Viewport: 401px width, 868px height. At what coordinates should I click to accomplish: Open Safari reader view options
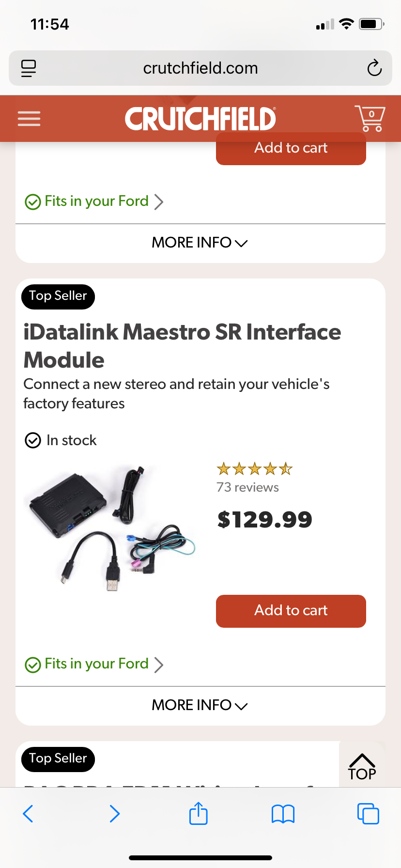(x=28, y=68)
